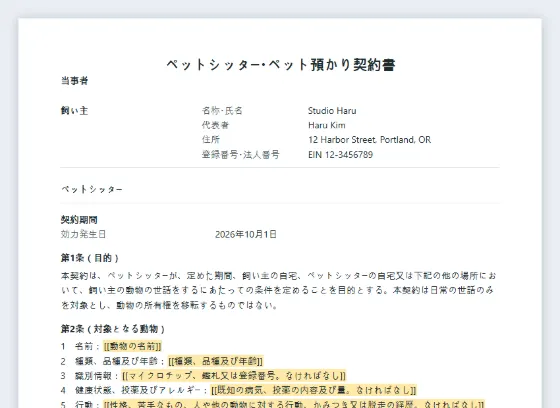Click the [[種類、品種及び年齢]] placeholder field
This screenshot has width=560, height=408.
point(215,361)
